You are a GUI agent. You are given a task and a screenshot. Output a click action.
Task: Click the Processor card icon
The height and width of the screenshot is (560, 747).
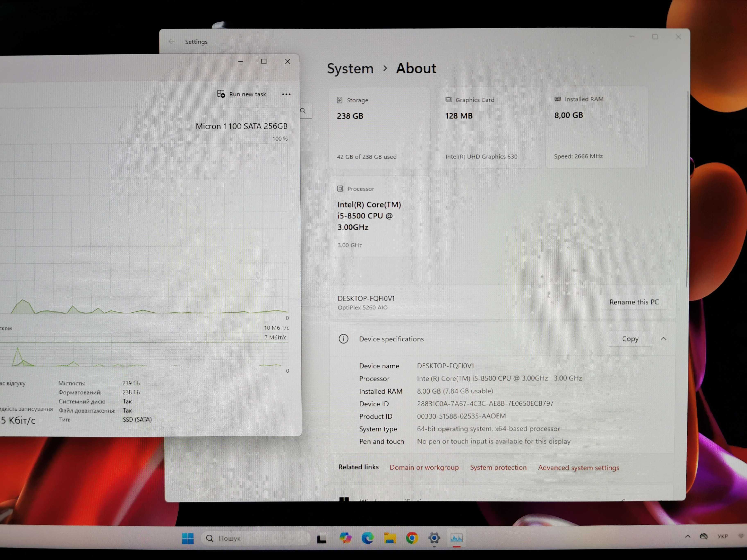(340, 189)
